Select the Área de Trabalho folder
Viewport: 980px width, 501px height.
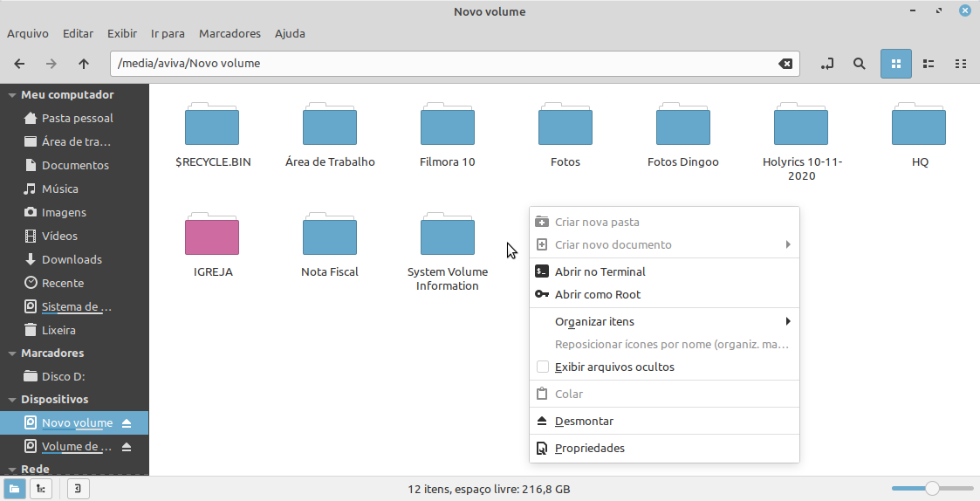point(330,135)
